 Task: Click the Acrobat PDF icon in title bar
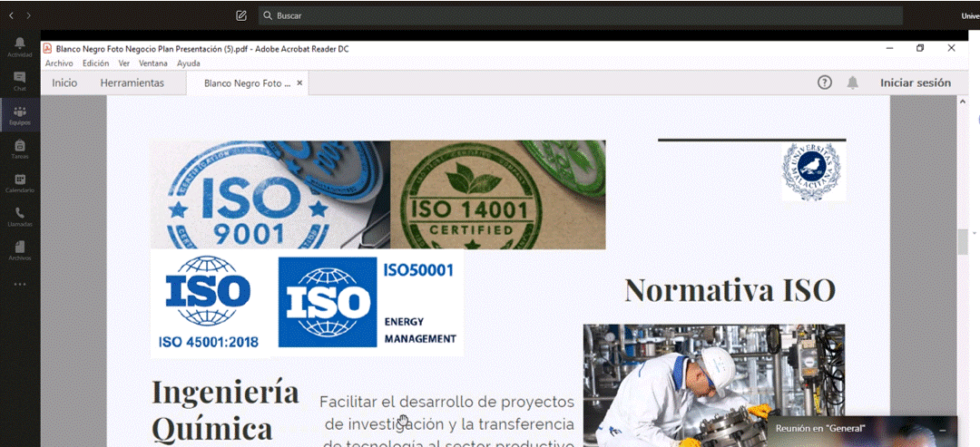pyautogui.click(x=47, y=48)
